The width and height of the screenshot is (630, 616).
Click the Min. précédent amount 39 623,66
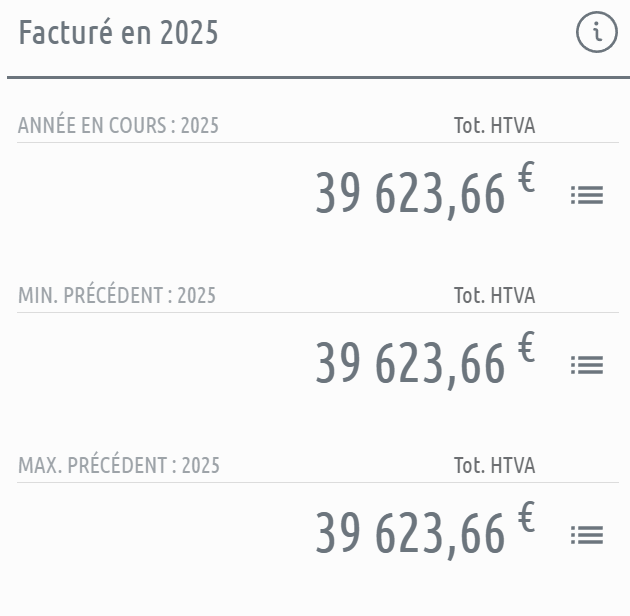tap(410, 364)
